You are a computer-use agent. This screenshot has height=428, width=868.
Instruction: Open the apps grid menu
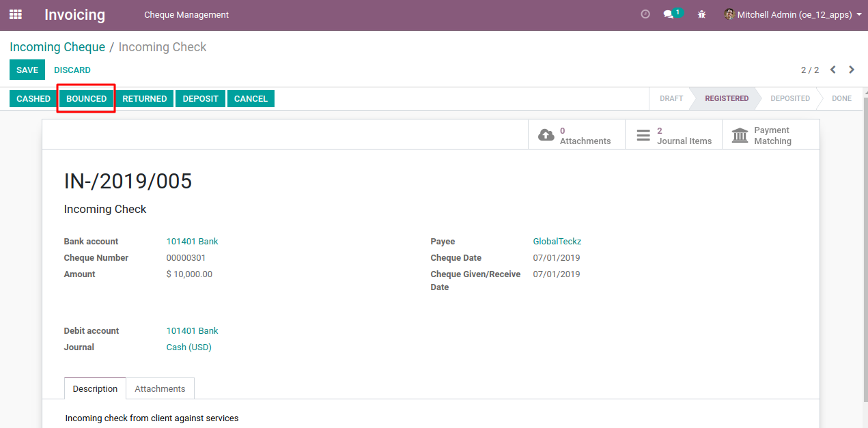click(15, 14)
